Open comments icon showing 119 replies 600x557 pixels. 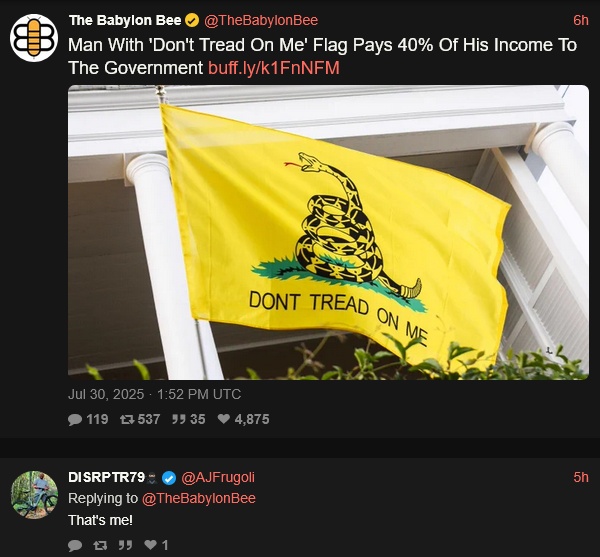click(x=75, y=420)
